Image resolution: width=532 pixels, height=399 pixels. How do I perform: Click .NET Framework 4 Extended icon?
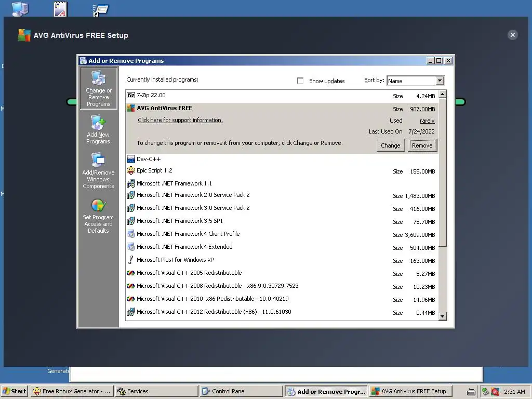click(x=130, y=247)
